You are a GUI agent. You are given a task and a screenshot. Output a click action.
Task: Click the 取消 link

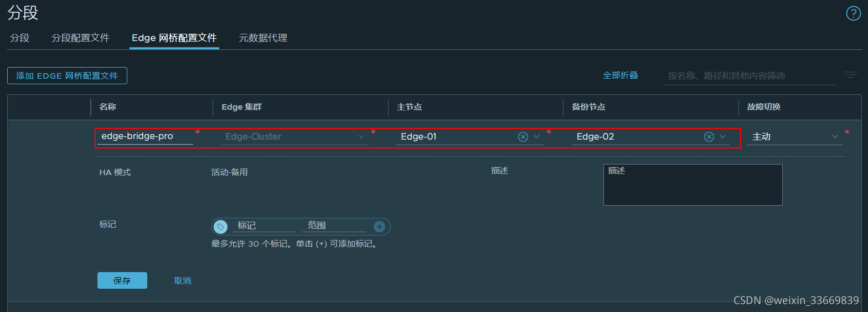(182, 281)
